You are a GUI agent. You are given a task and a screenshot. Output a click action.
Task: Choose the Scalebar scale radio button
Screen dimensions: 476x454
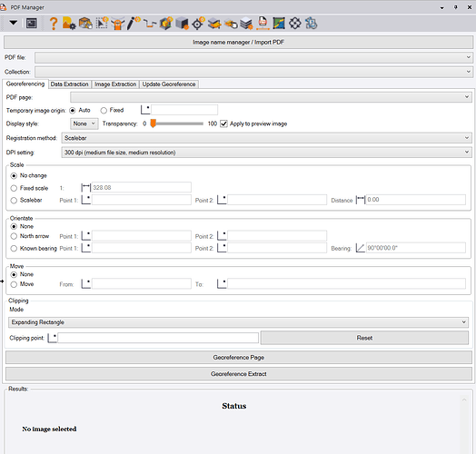tap(14, 201)
